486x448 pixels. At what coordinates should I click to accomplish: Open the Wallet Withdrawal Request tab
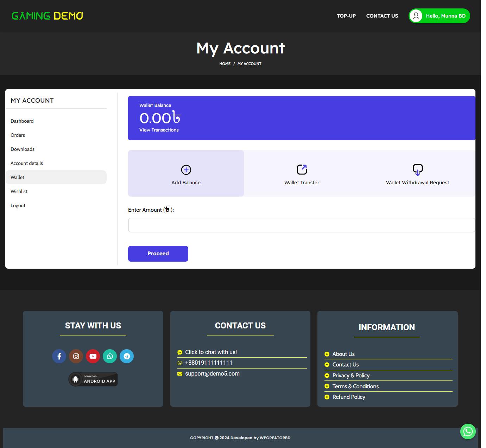click(x=417, y=174)
